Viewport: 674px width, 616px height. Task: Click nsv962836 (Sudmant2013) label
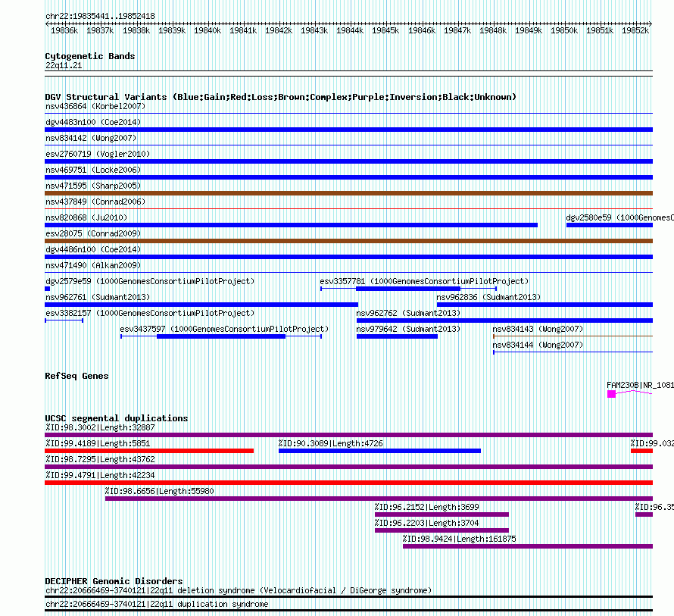click(488, 297)
